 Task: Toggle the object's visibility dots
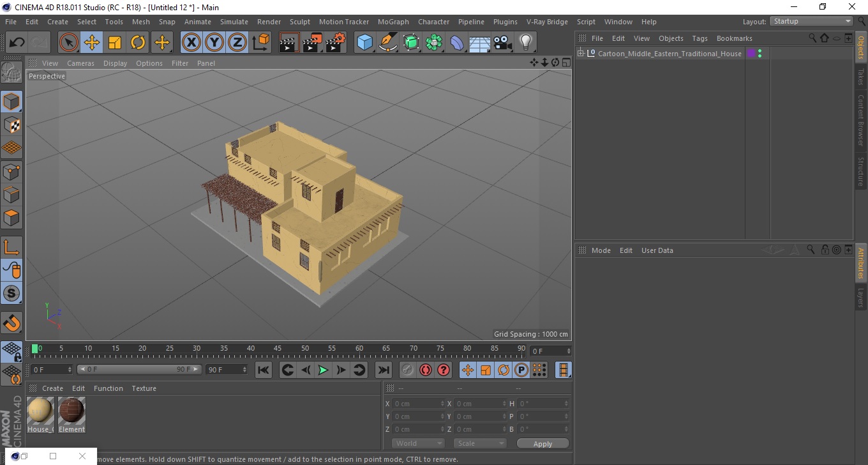tap(759, 54)
